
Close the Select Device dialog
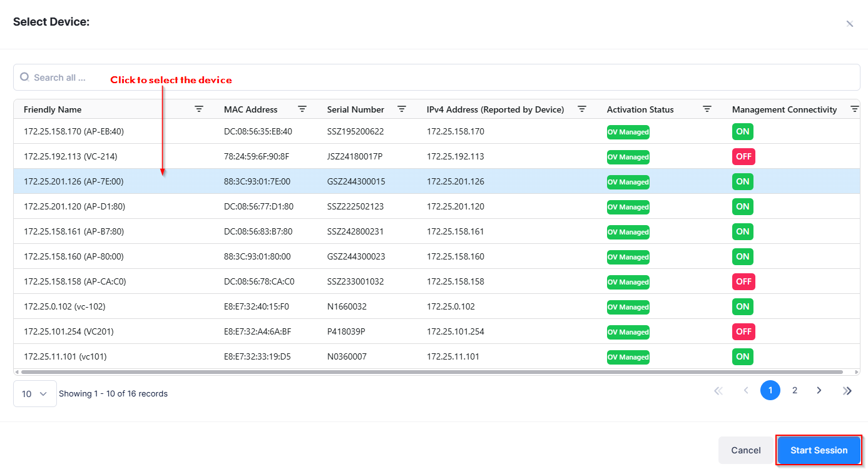850,24
